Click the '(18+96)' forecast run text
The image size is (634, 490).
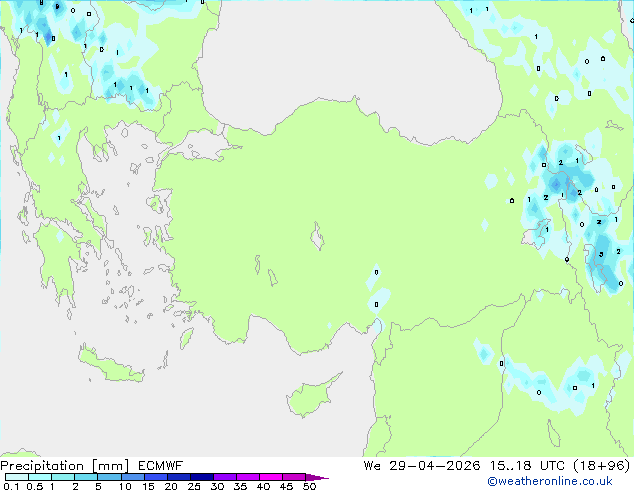pos(602,466)
